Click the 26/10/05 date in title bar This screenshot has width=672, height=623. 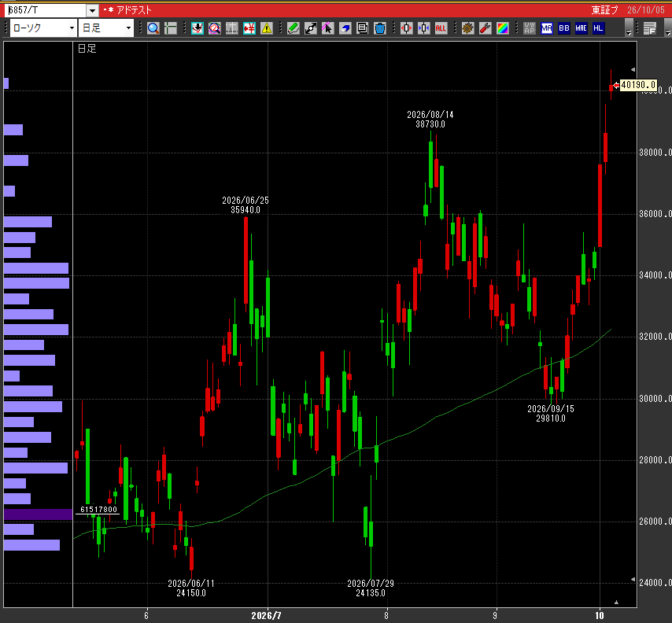click(645, 10)
